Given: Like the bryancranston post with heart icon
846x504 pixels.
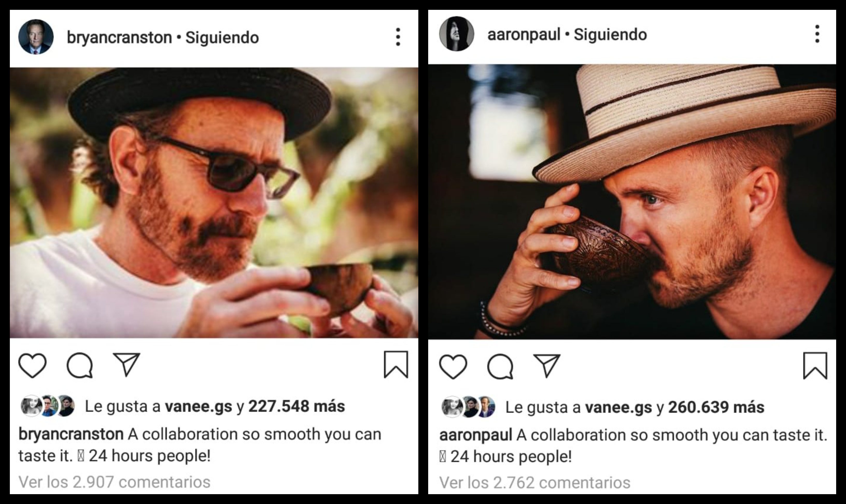Looking at the screenshot, I should tap(32, 366).
